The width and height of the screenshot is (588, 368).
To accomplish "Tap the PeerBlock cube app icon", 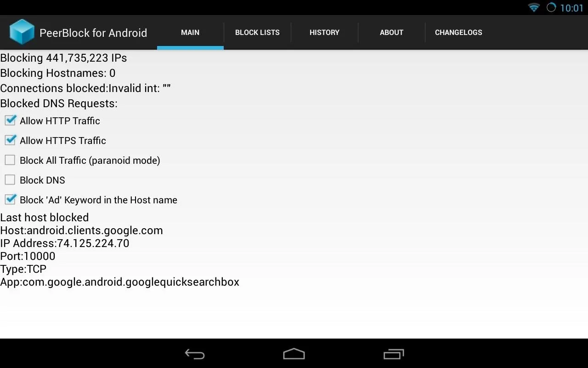I will (x=22, y=32).
